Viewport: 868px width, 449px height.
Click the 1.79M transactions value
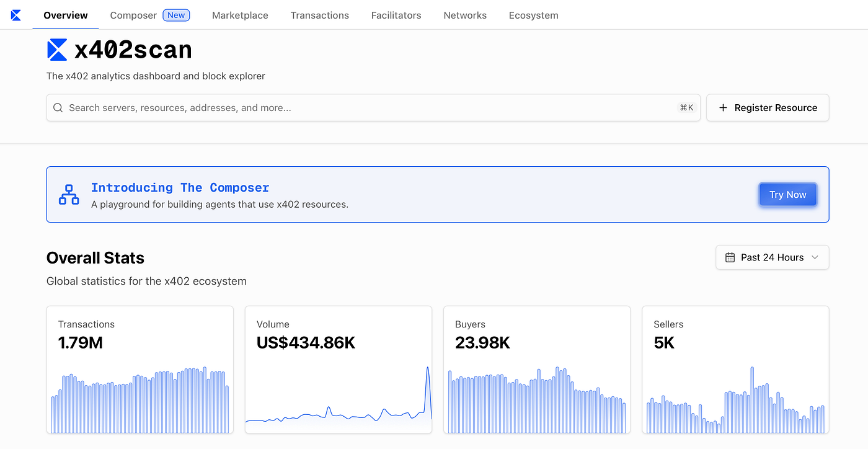point(81,343)
